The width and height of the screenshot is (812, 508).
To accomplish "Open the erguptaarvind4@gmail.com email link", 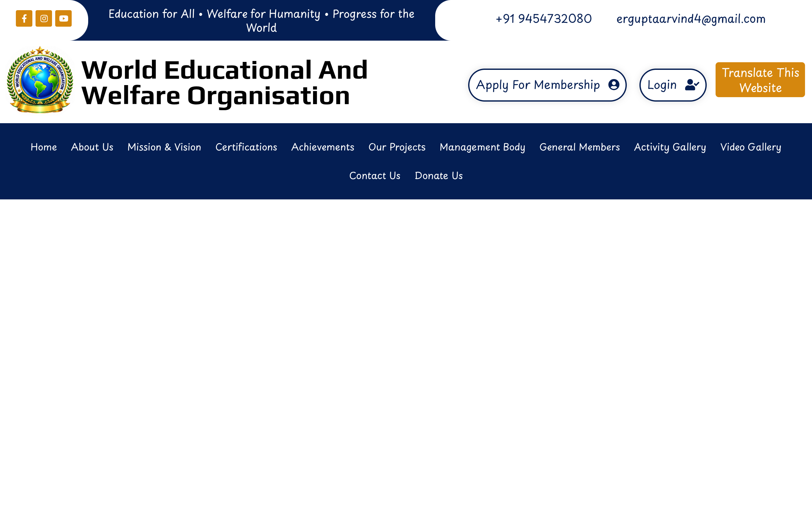I will [x=691, y=19].
